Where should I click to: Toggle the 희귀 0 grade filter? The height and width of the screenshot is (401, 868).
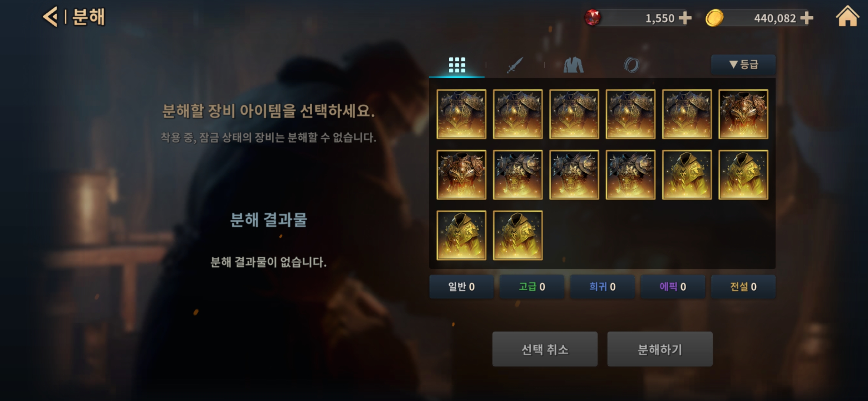pos(602,287)
